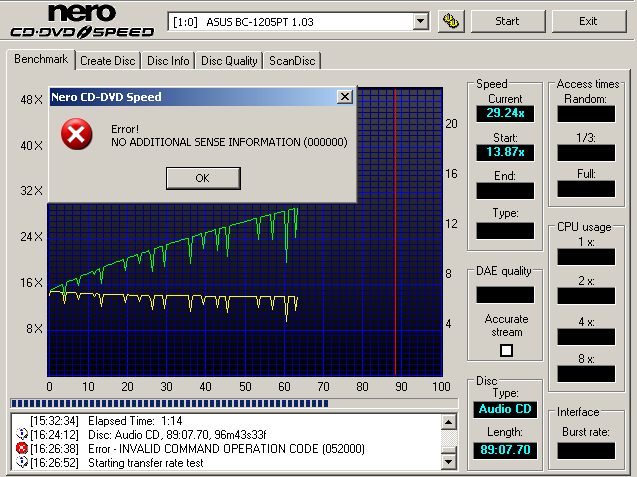Click the options icon next to drive selector
Screen dimensions: 637x477
click(x=451, y=21)
